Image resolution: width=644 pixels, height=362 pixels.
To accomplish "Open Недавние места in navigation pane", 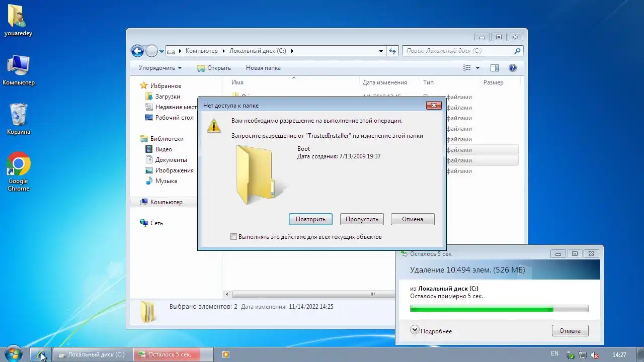I will tap(171, 107).
